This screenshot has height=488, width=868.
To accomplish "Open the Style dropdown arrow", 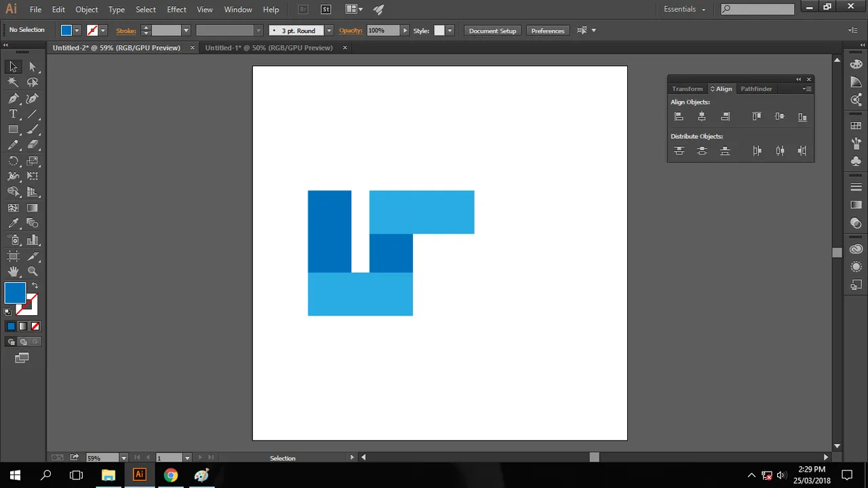I will (x=450, y=30).
